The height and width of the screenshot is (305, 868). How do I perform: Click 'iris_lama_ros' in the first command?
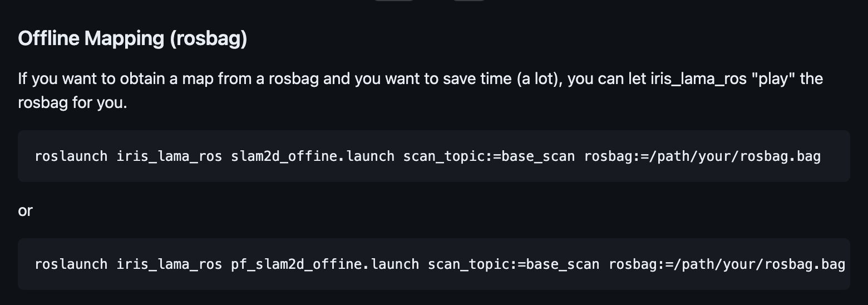coord(170,156)
